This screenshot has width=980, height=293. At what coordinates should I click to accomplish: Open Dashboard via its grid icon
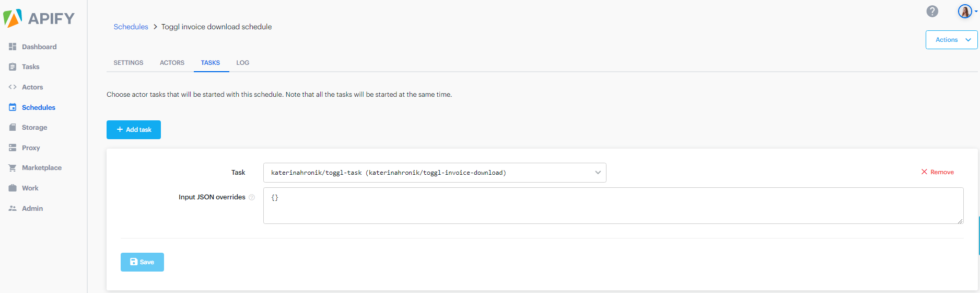pyautogui.click(x=13, y=47)
